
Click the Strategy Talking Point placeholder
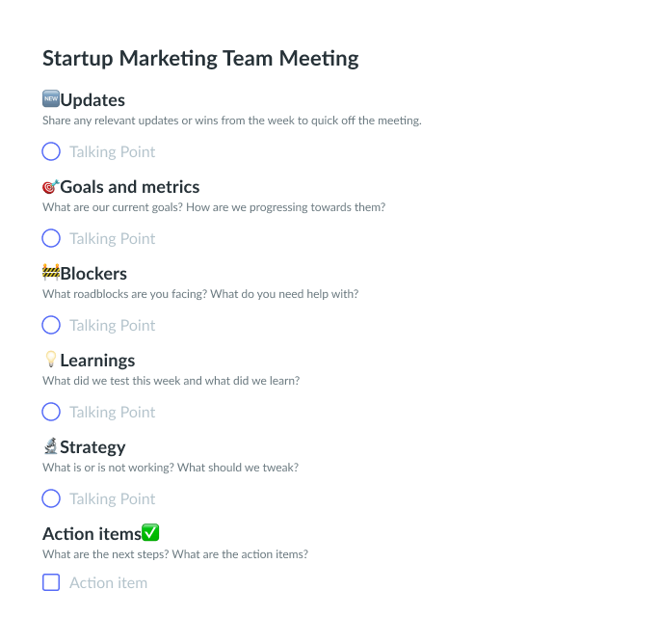112,498
